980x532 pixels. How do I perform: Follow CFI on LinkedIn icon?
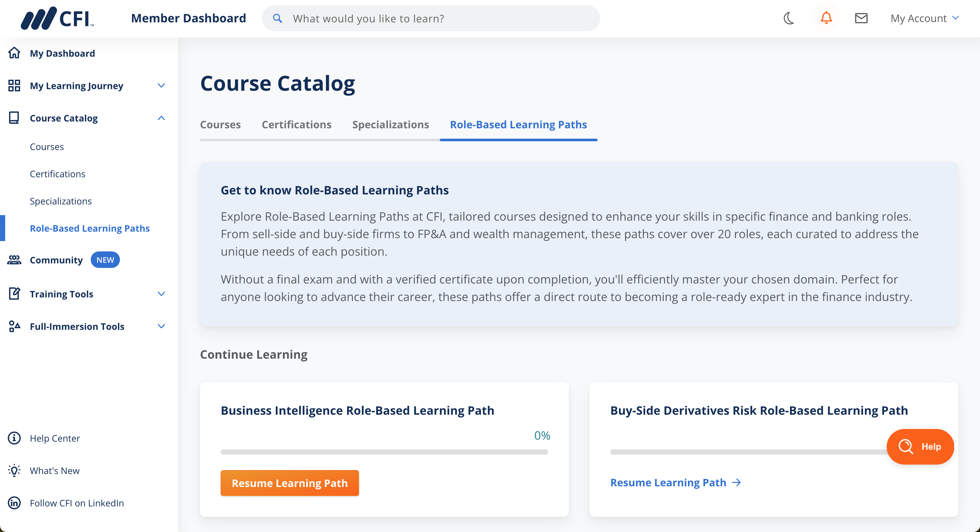point(14,503)
